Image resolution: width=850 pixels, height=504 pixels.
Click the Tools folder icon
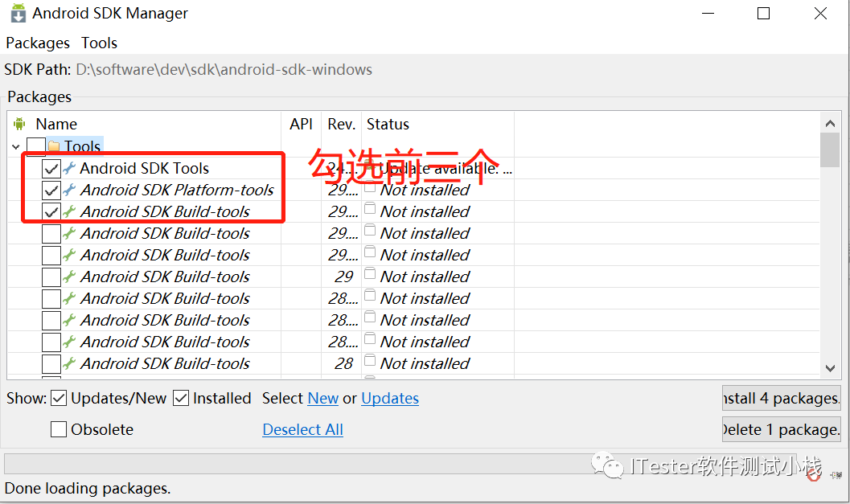54,146
